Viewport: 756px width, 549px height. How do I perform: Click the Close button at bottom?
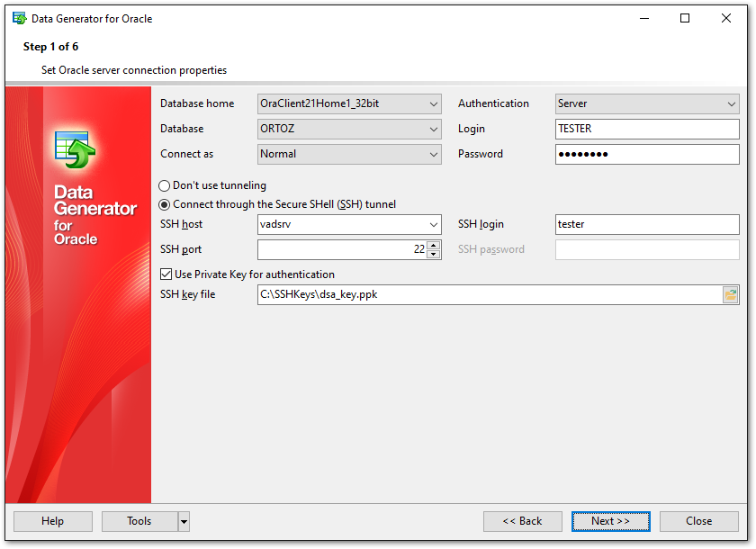click(699, 521)
